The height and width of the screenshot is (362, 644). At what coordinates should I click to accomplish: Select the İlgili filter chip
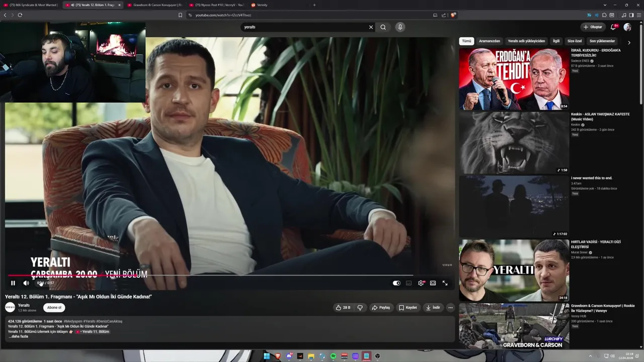[556, 41]
